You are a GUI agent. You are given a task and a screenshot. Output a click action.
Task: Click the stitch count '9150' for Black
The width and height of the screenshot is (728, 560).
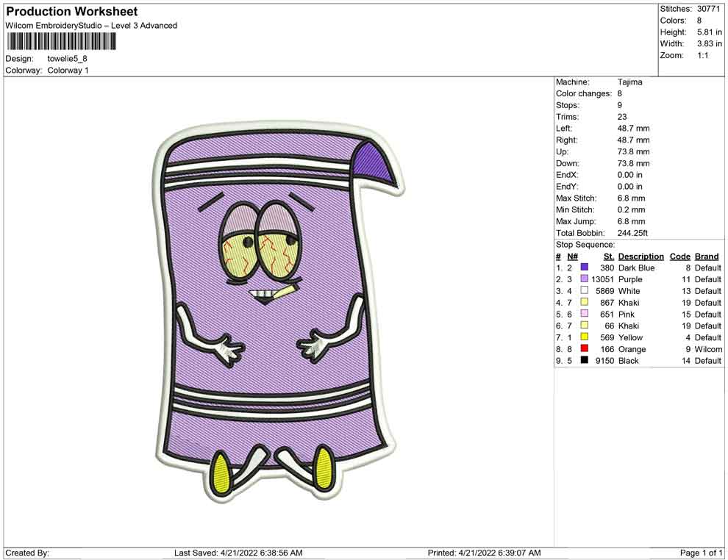click(x=605, y=361)
